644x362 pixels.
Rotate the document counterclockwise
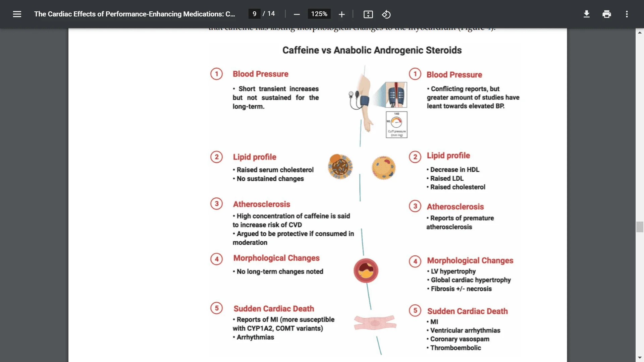click(x=386, y=14)
